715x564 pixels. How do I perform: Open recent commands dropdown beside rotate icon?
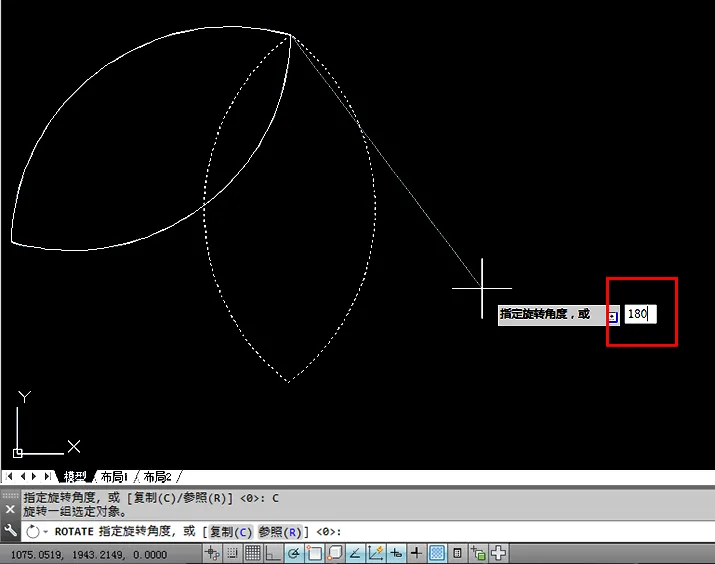46,532
